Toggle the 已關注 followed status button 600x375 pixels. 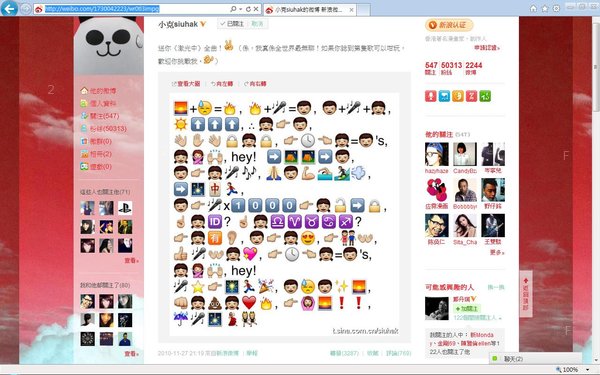click(232, 24)
